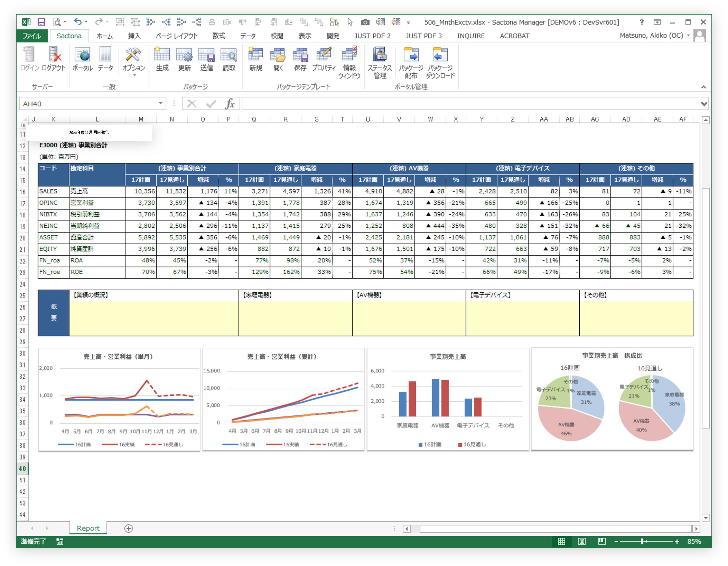Switch to the データ ribbon tab
This screenshot has height=566, width=728.
pos(248,36)
